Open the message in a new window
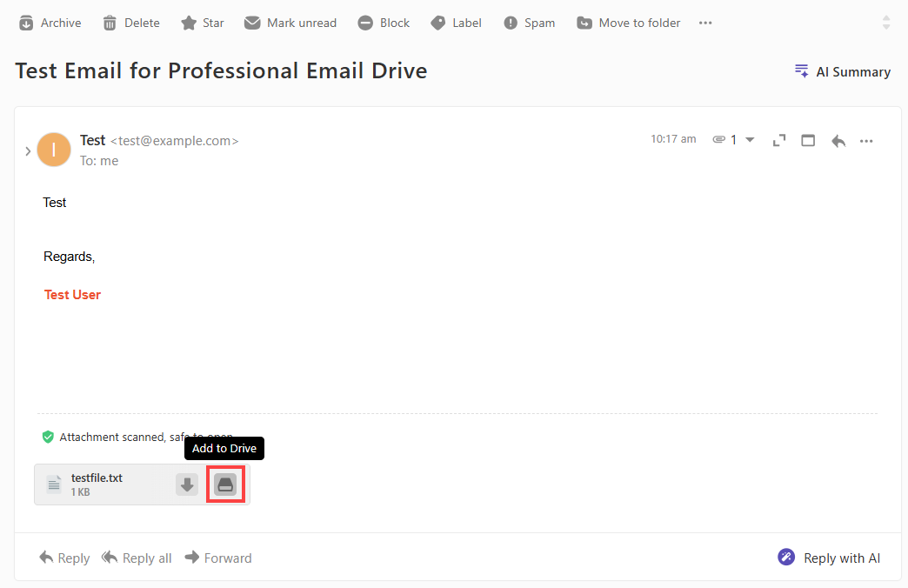The image size is (908, 588). tap(808, 140)
